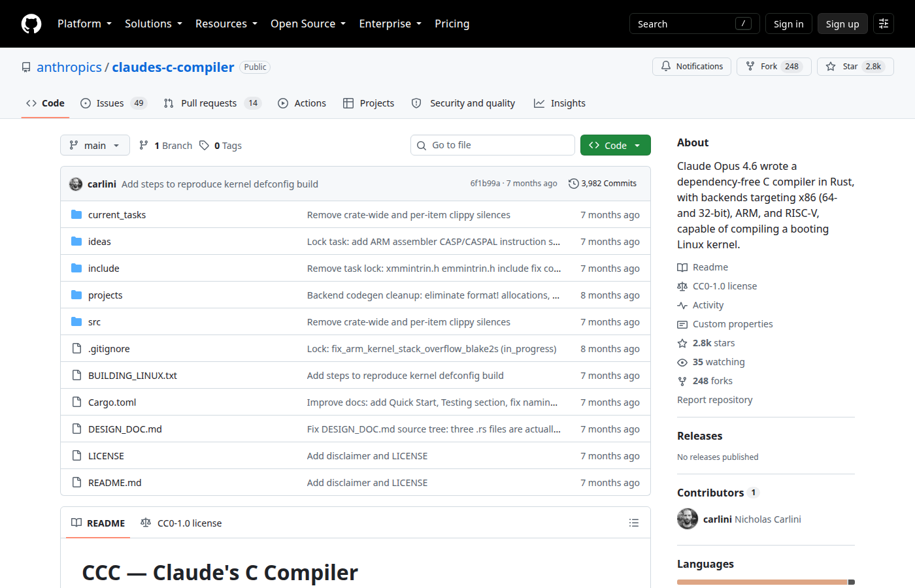Click the book icon next to Readme

pyautogui.click(x=682, y=267)
